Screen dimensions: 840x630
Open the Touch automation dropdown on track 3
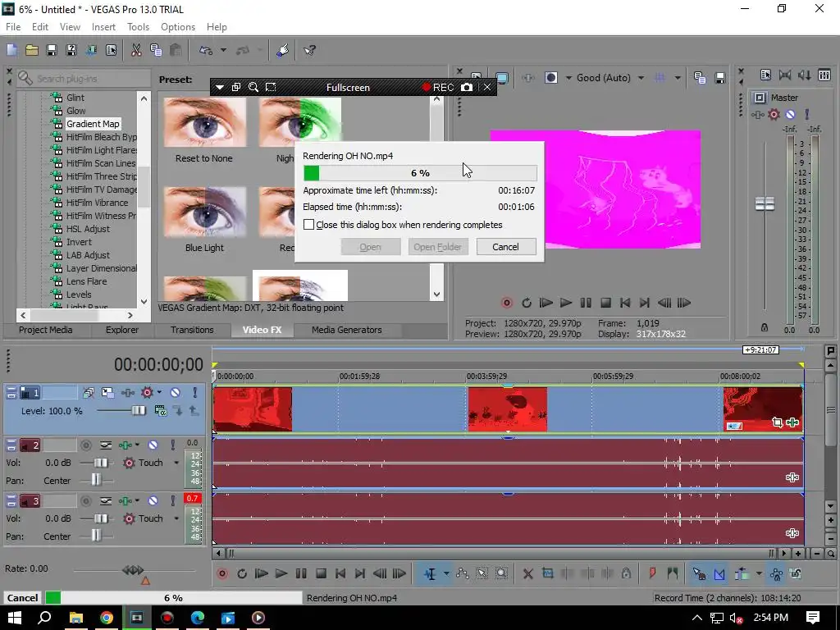coord(176,518)
